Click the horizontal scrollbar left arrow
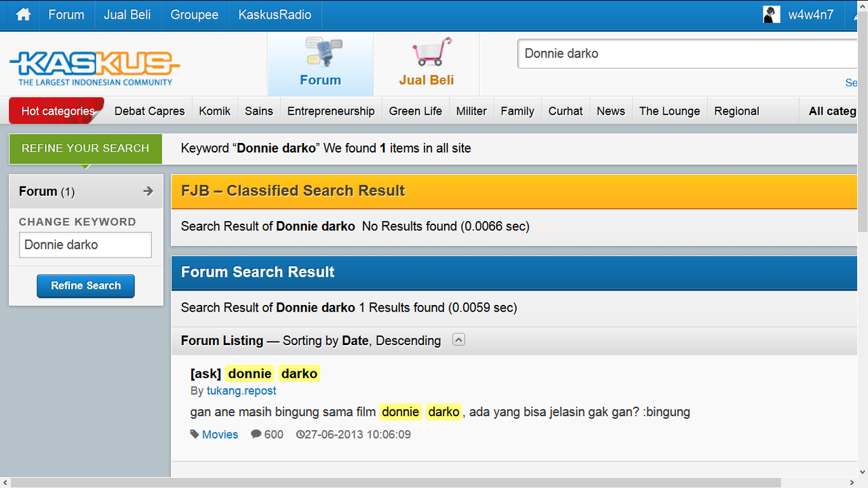Viewport: 868px width, 488px height. tap(5, 483)
